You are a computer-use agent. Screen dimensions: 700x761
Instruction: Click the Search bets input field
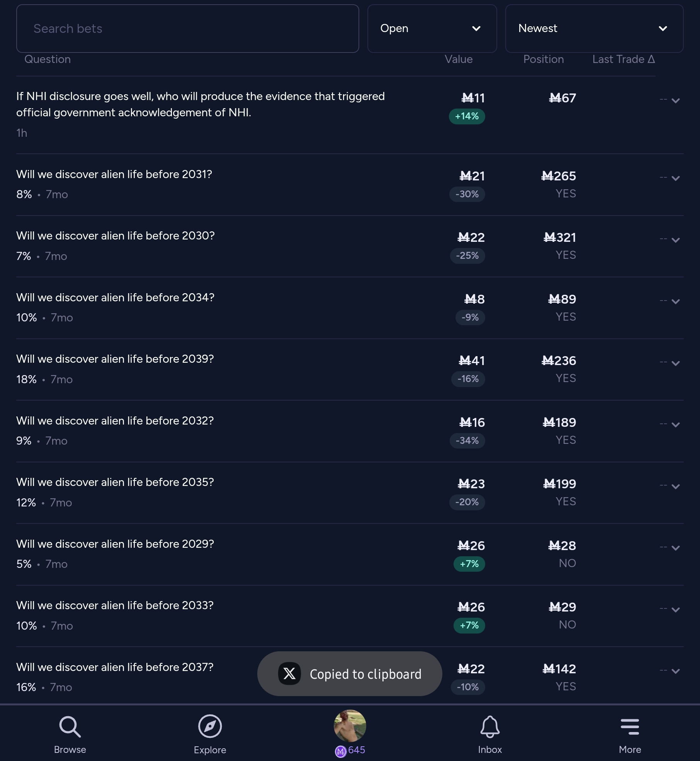click(187, 29)
